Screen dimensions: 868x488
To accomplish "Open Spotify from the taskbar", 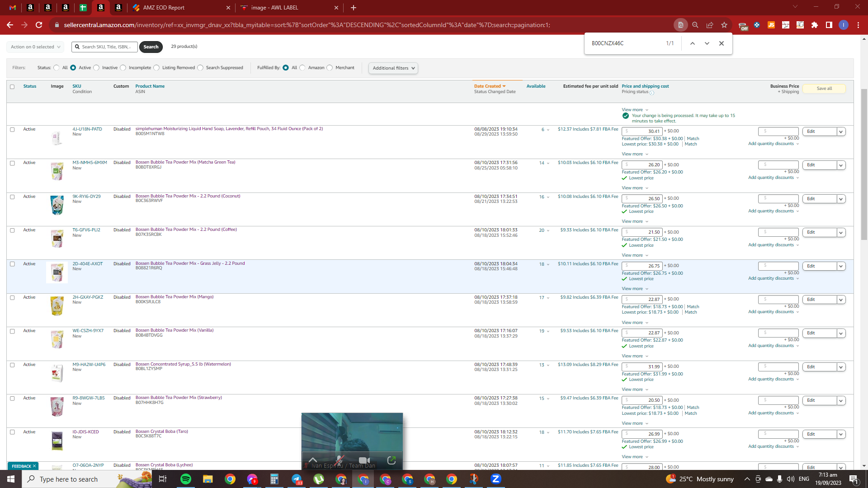I will point(186,479).
